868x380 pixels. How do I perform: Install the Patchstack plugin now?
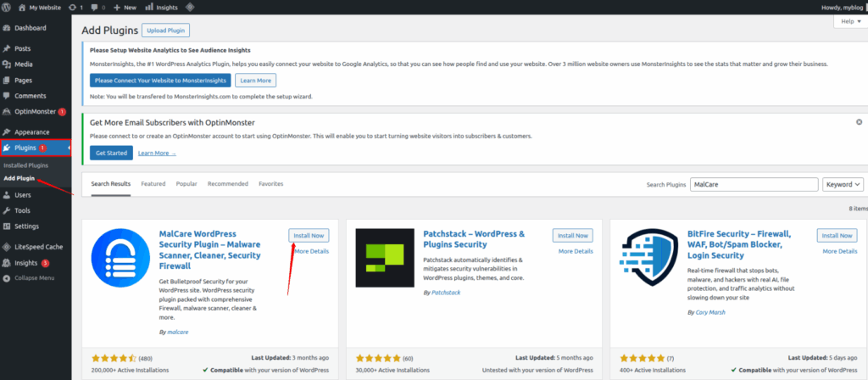click(x=573, y=236)
